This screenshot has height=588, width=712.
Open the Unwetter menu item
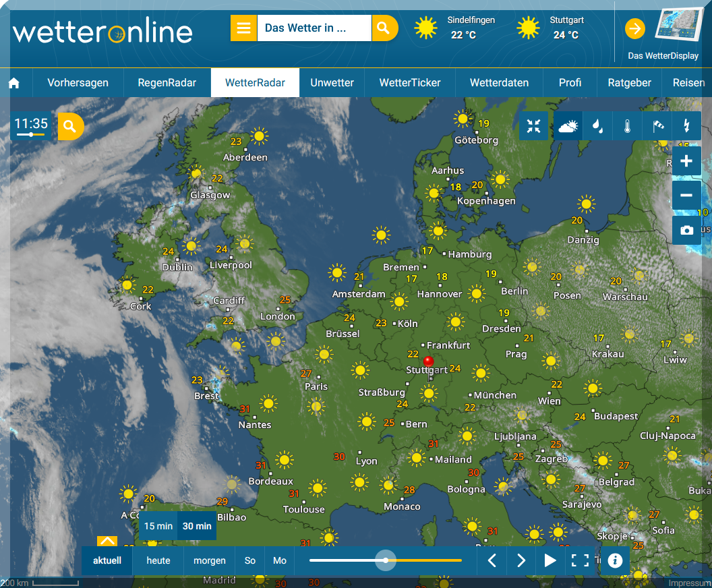pyautogui.click(x=332, y=83)
